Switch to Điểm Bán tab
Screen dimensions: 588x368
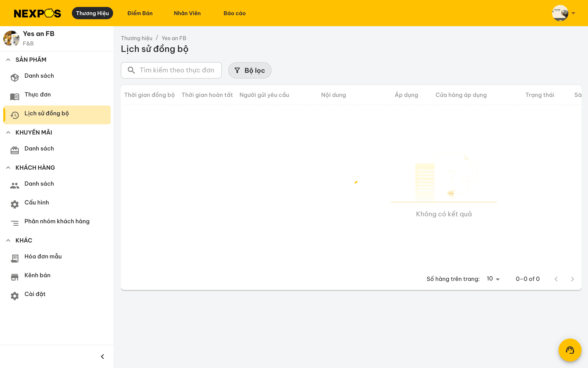pos(140,13)
